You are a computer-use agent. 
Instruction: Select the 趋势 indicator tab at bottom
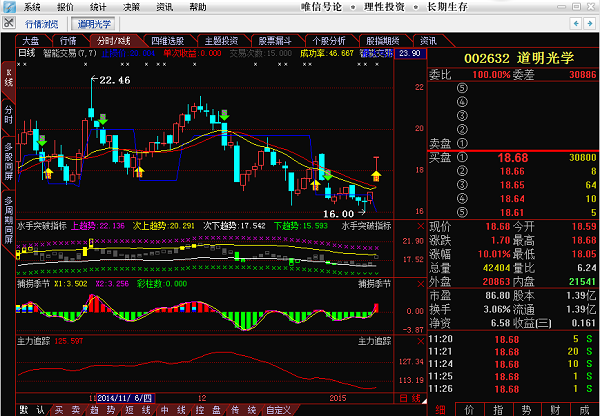pos(96,410)
